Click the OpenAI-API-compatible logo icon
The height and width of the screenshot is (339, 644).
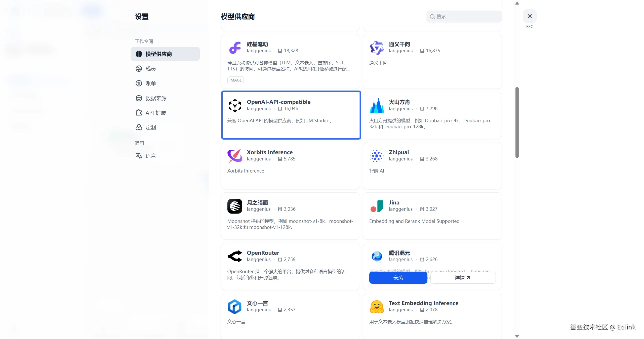[235, 106]
